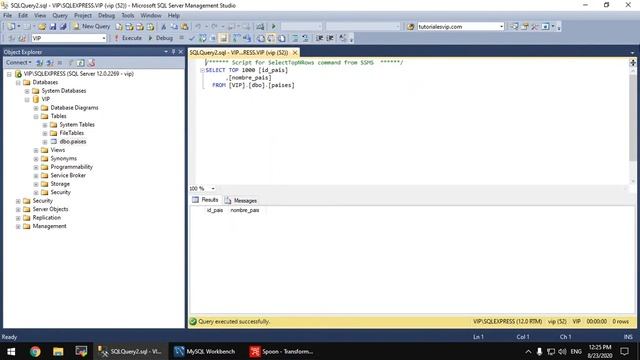Click the Debug button
Image resolution: width=640 pixels, height=360 pixels.
click(160, 38)
